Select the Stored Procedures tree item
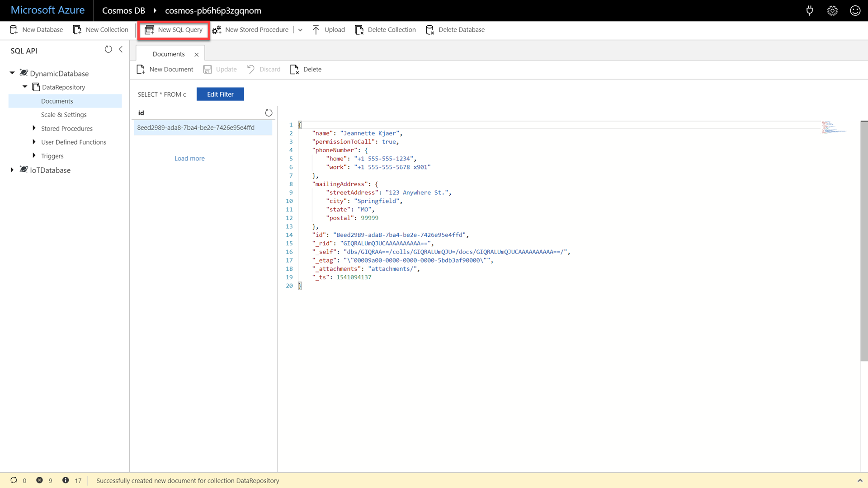The height and width of the screenshot is (488, 868). tap(67, 129)
